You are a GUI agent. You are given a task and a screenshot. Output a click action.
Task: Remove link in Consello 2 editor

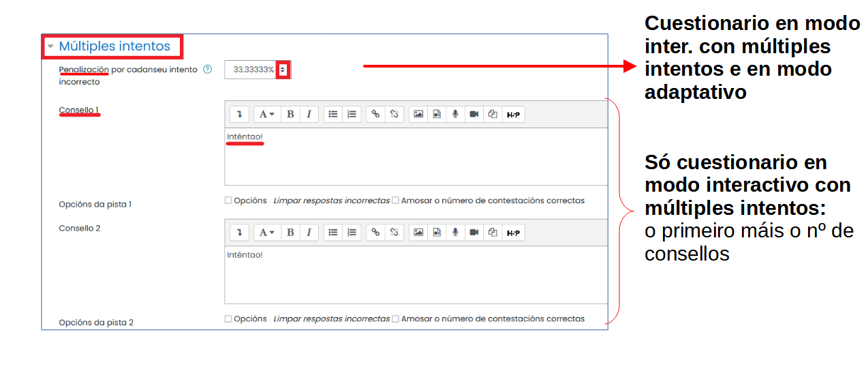[x=394, y=233]
